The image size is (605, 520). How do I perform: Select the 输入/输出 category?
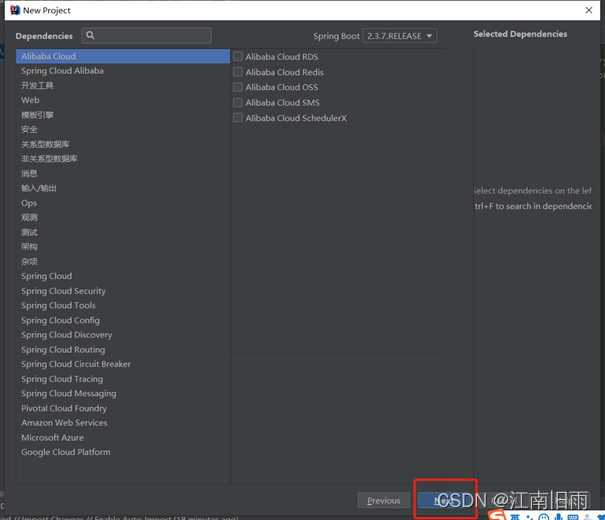(123, 188)
